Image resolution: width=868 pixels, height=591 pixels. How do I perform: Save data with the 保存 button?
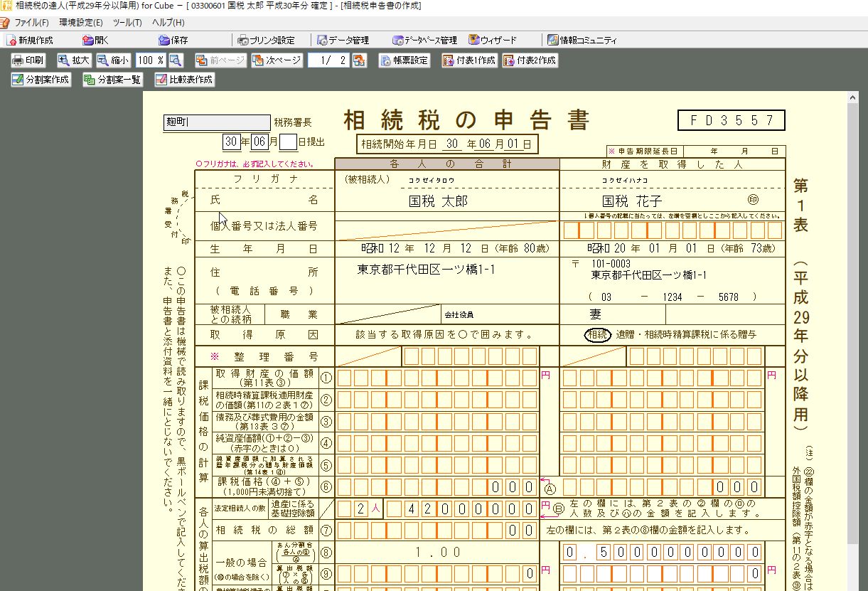click(x=173, y=41)
